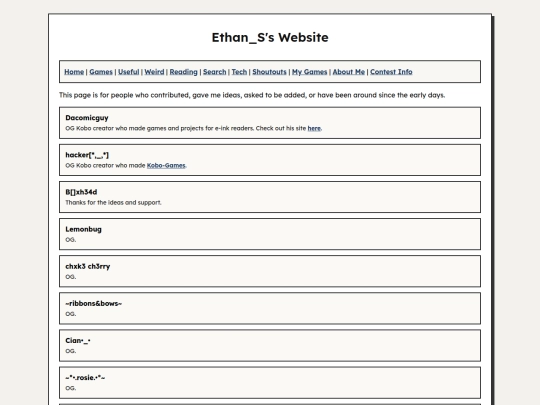Select the Shoutouts nav link
Image resolution: width=540 pixels, height=405 pixels.
tap(269, 72)
